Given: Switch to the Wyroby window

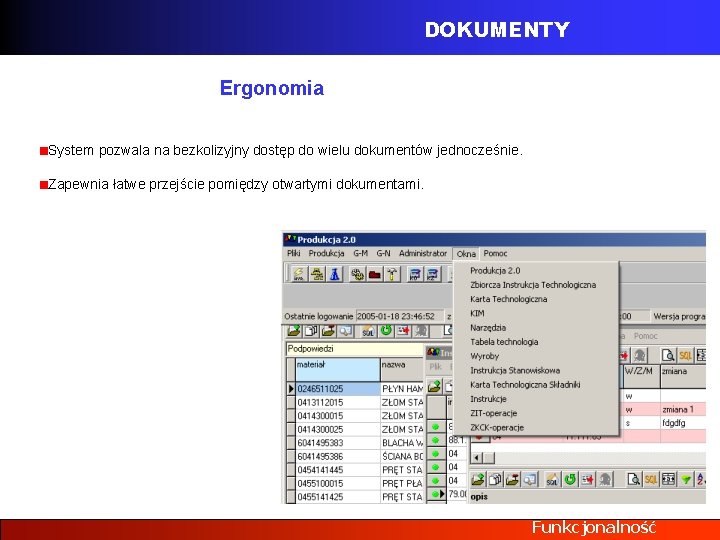Looking at the screenshot, I should 484,356.
